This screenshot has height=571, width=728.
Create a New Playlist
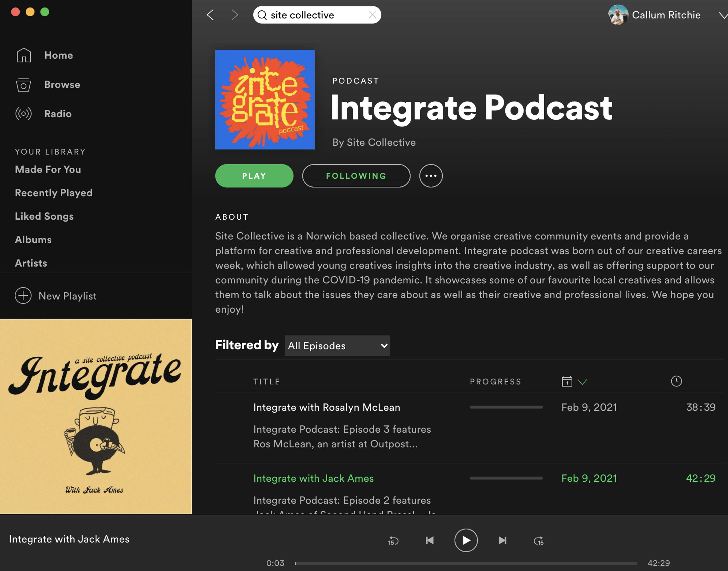(x=67, y=296)
